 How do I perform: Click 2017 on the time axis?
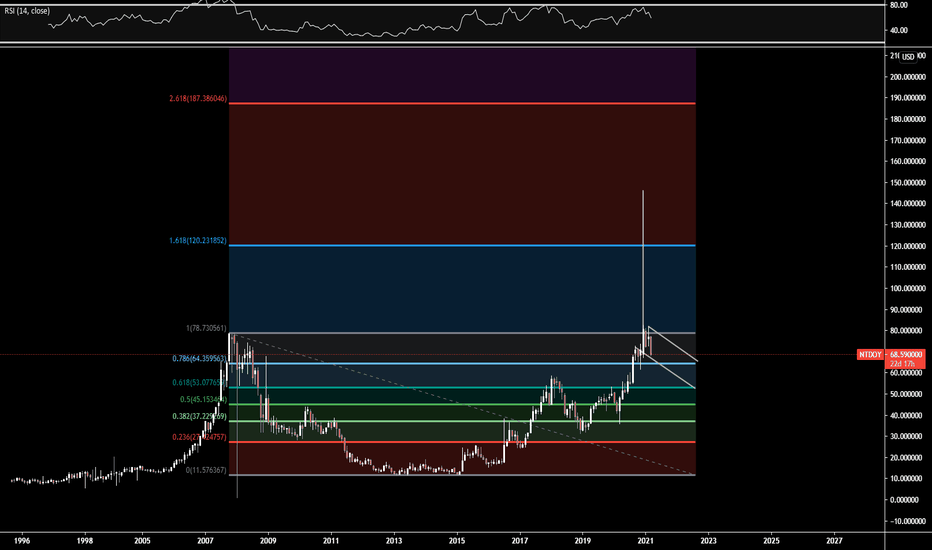point(519,540)
